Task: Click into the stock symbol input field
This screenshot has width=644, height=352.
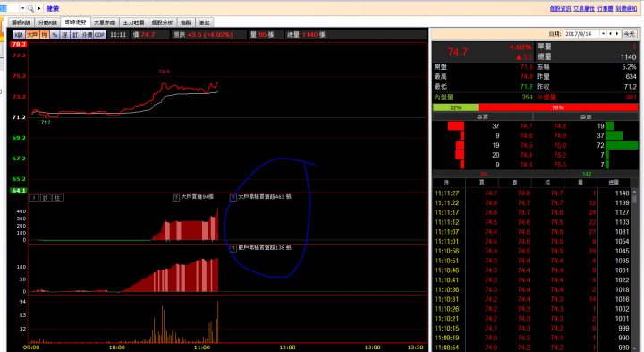Action: [9, 8]
